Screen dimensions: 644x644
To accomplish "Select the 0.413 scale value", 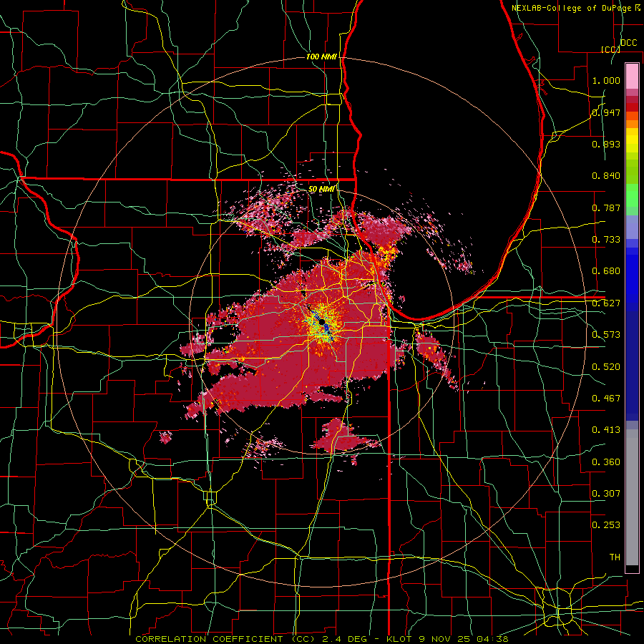I will (606, 430).
